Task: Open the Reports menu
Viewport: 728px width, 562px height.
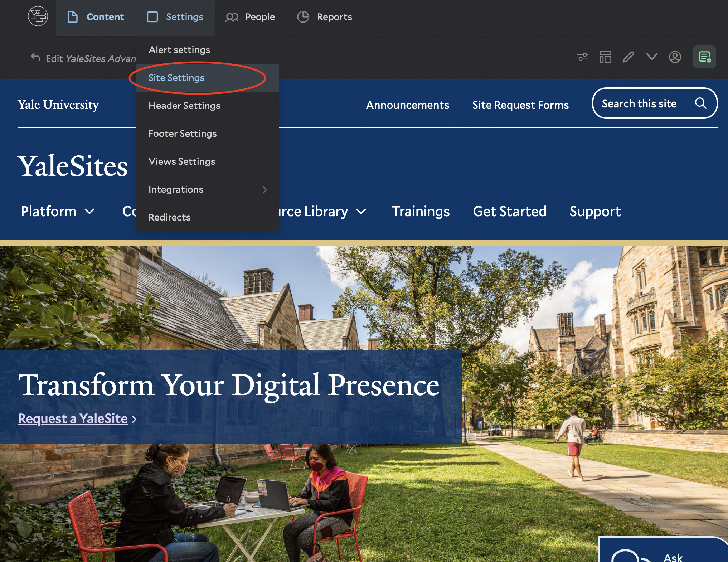Action: [x=325, y=17]
